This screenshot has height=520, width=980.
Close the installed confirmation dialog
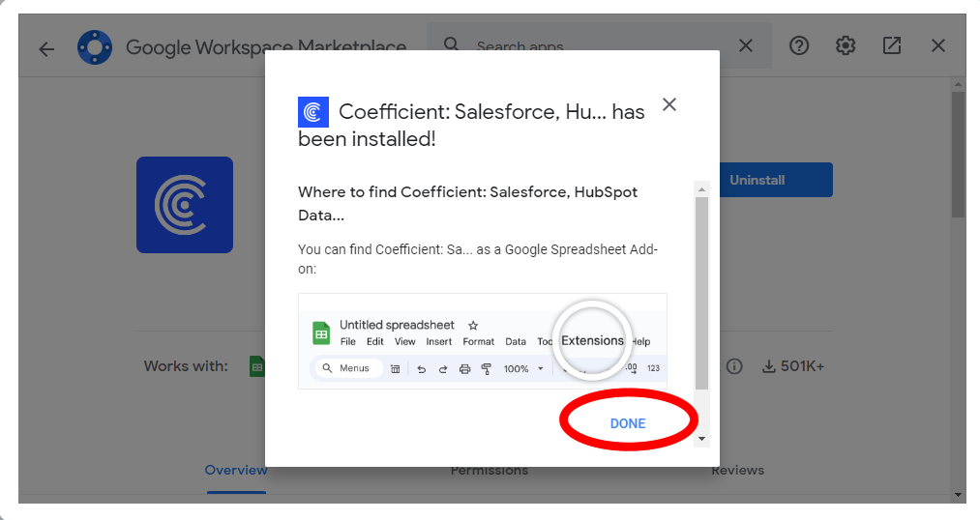point(669,104)
